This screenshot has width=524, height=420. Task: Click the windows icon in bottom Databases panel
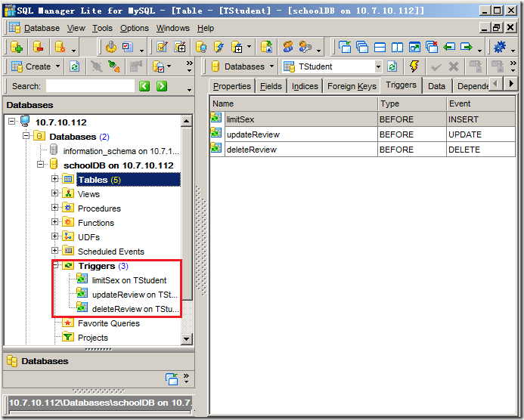click(x=172, y=379)
